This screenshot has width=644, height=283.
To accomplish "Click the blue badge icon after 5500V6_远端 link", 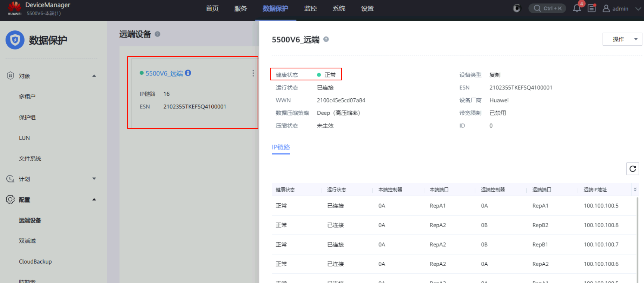I will (x=188, y=73).
